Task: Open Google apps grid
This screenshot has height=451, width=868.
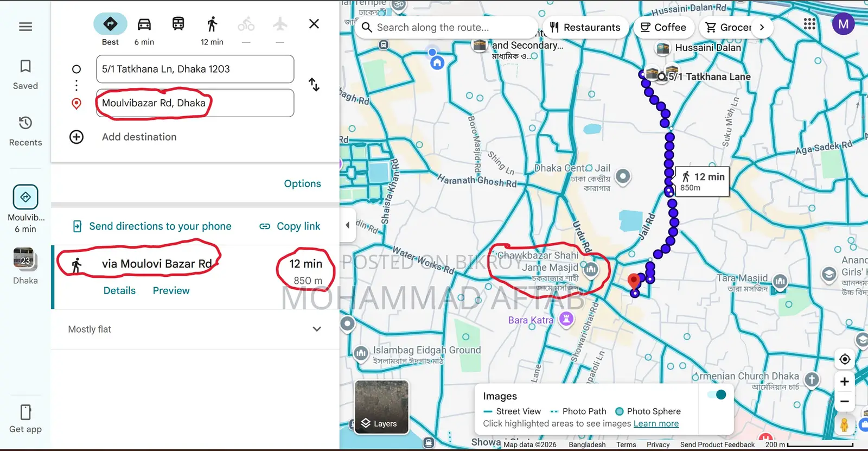Action: click(x=809, y=24)
